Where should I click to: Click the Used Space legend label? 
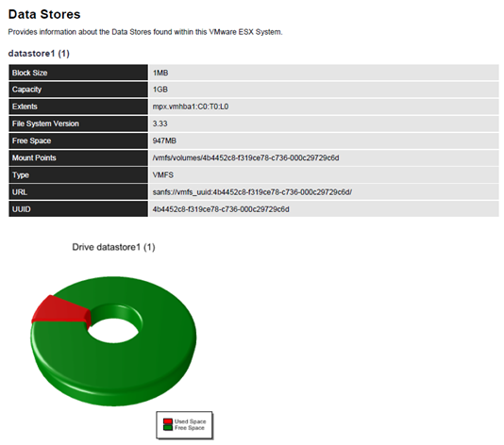tap(190, 421)
